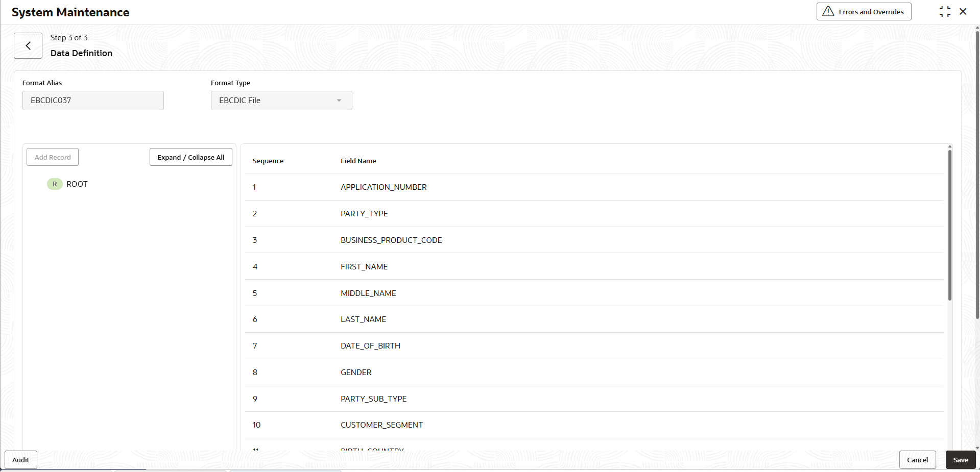The height and width of the screenshot is (472, 980).
Task: Open Errors and Overrides warning button
Action: click(x=864, y=12)
